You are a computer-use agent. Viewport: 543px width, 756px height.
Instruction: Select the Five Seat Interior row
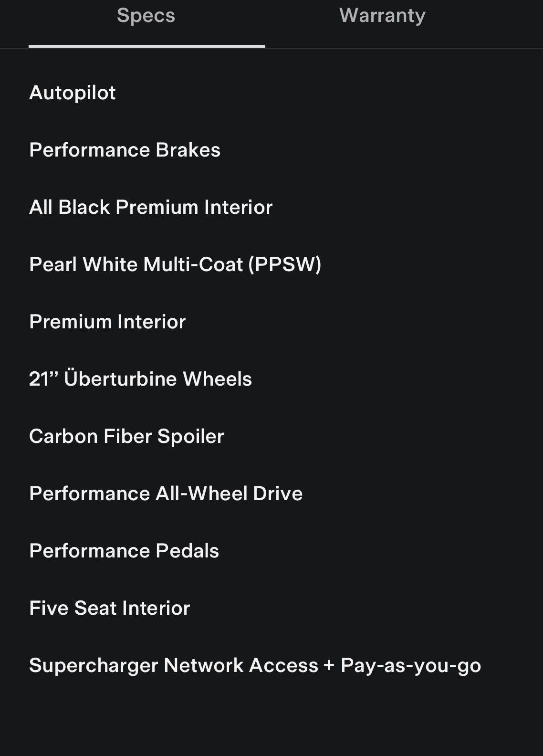[109, 608]
